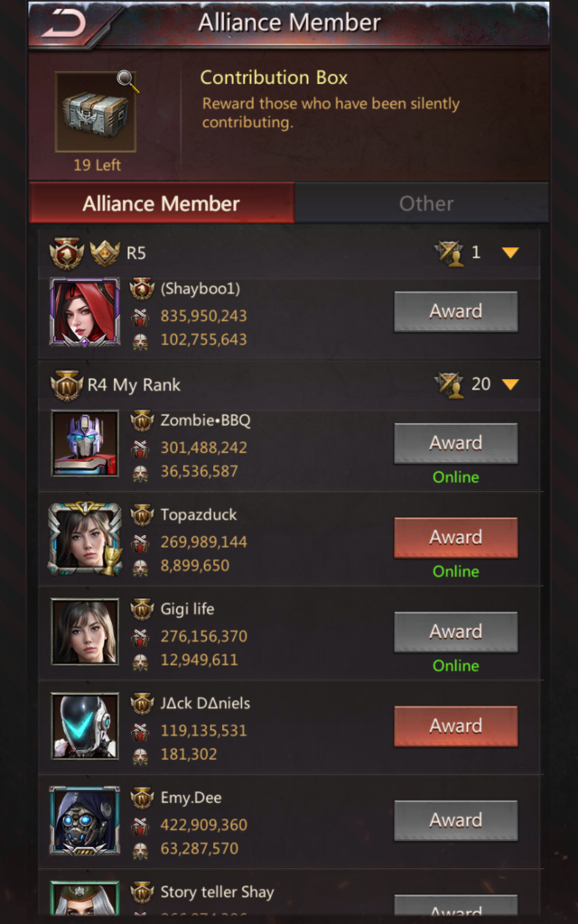578x924 pixels.
Task: Tap the R4 rank badge icon
Action: point(67,385)
